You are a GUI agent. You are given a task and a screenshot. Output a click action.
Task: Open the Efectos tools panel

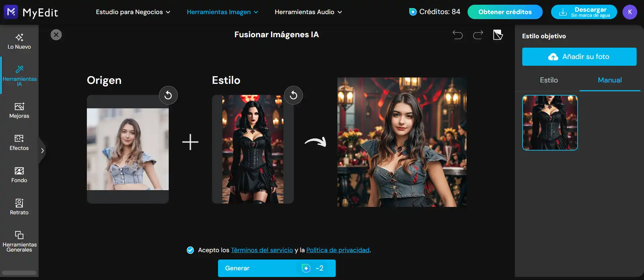pos(19,143)
